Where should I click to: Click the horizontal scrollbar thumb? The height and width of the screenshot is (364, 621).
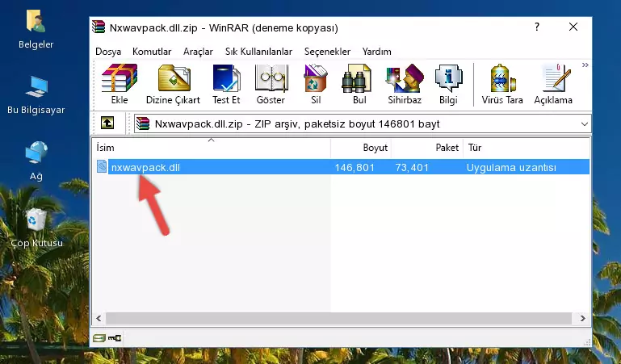[x=338, y=318]
